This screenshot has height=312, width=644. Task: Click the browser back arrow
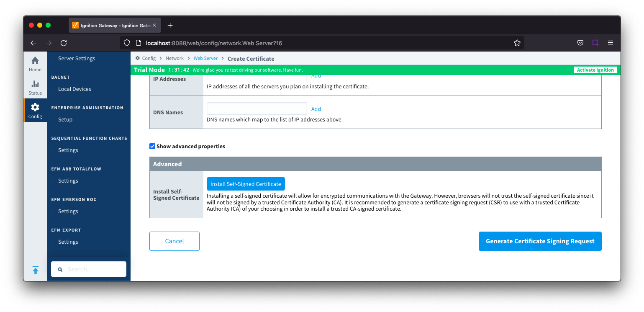click(x=33, y=43)
